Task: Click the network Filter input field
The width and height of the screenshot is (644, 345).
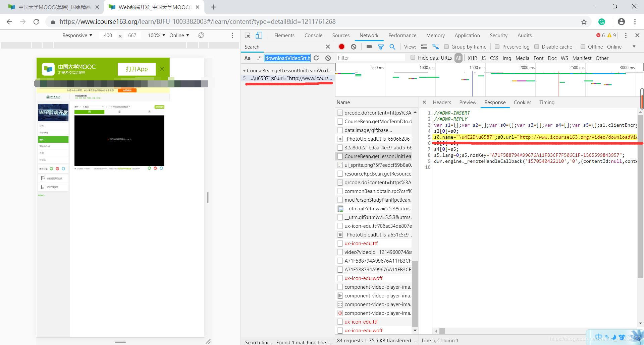Action: tap(370, 58)
